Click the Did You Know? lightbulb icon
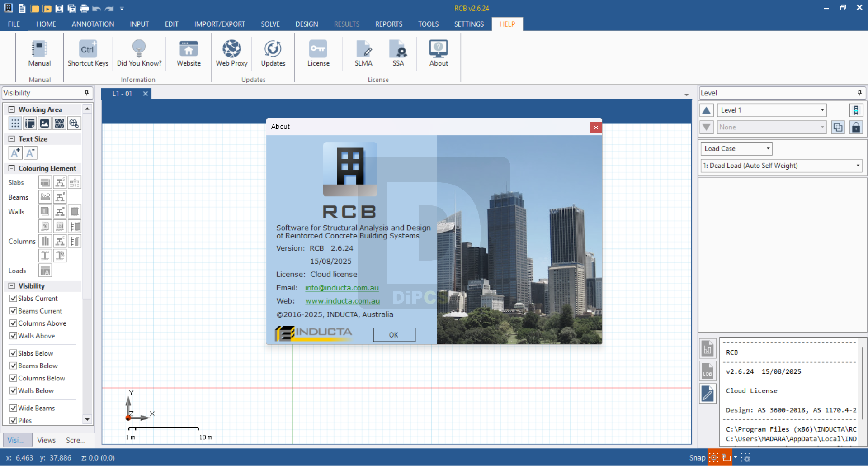Image resolution: width=868 pixels, height=466 pixels. [x=139, y=49]
